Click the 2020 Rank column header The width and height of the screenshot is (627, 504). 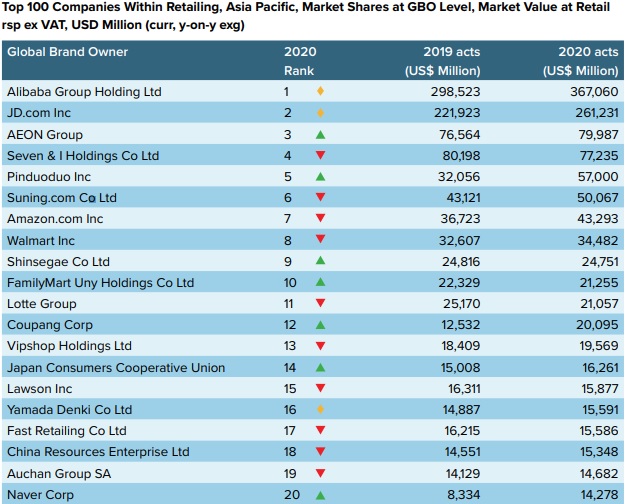299,61
